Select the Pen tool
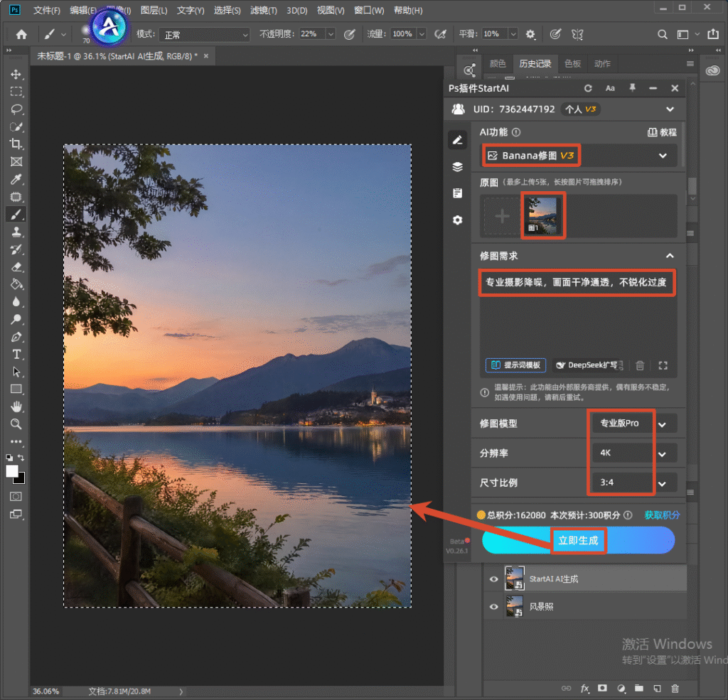 tap(16, 337)
